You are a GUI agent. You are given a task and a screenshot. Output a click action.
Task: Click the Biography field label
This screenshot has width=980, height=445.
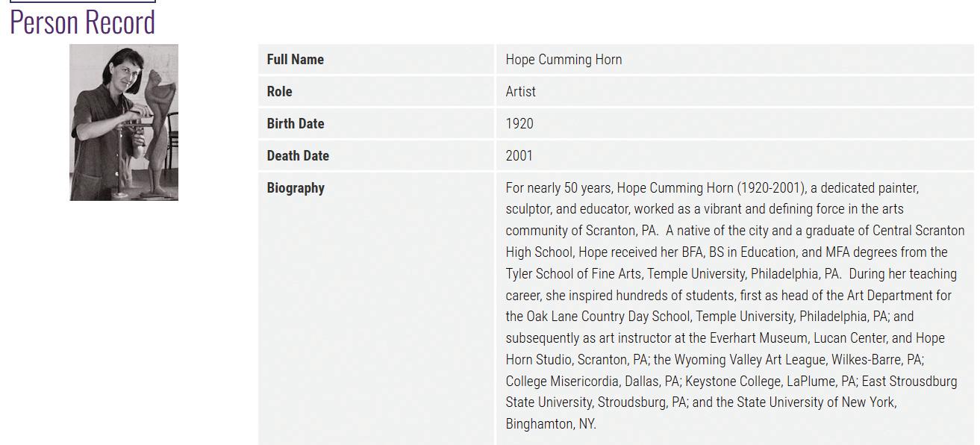coord(296,188)
